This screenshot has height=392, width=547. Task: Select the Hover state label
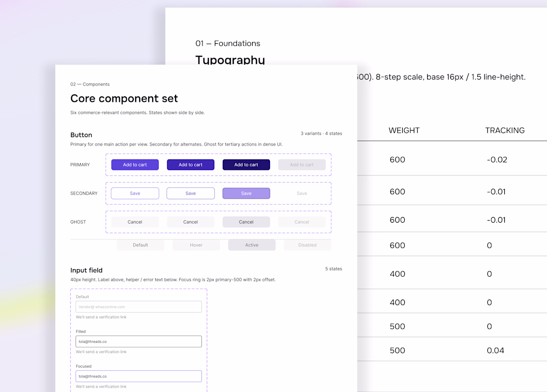pos(196,245)
